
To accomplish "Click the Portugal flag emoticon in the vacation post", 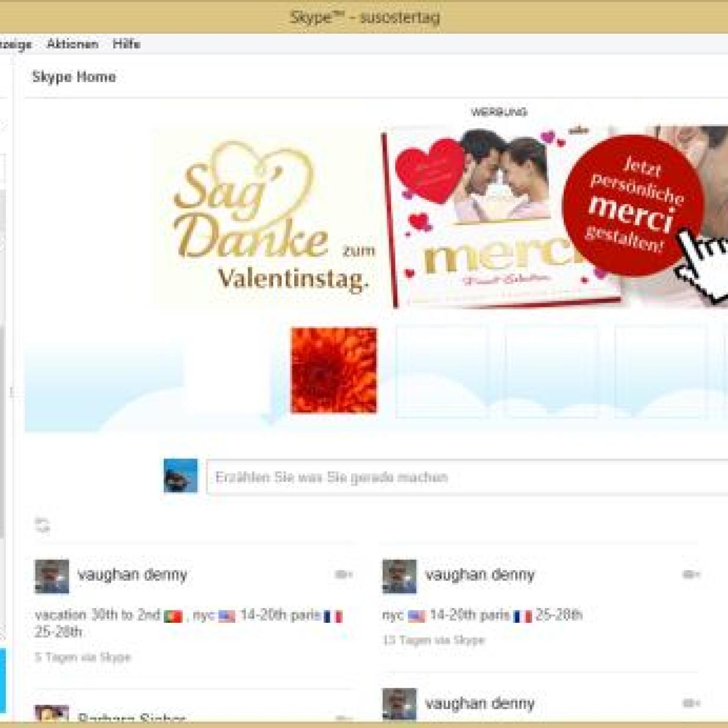I will coord(173,616).
